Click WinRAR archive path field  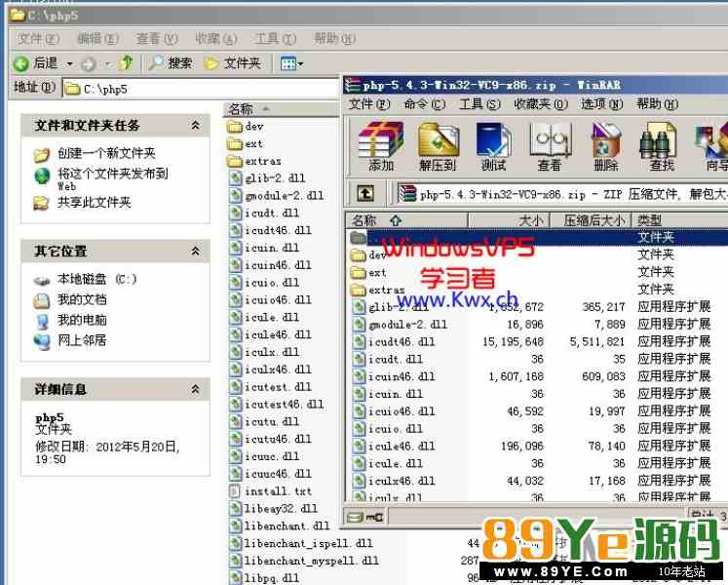pyautogui.click(x=561, y=194)
